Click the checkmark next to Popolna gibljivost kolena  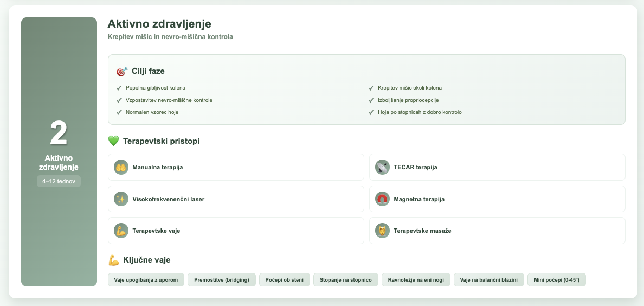119,88
